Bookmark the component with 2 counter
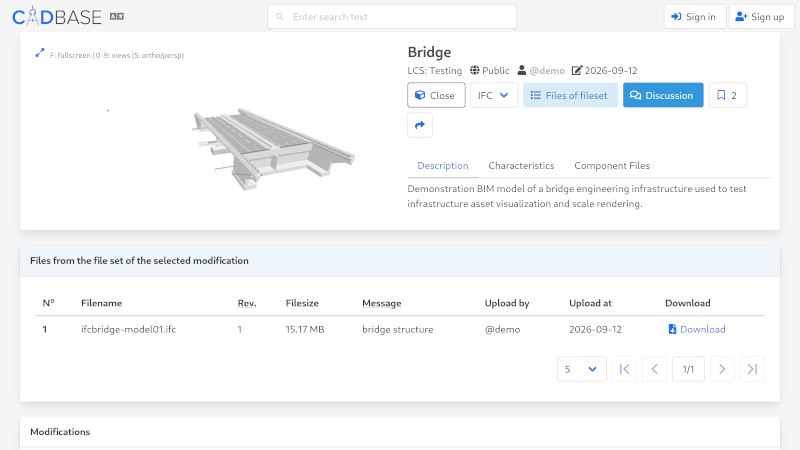The height and width of the screenshot is (450, 800). (x=728, y=95)
